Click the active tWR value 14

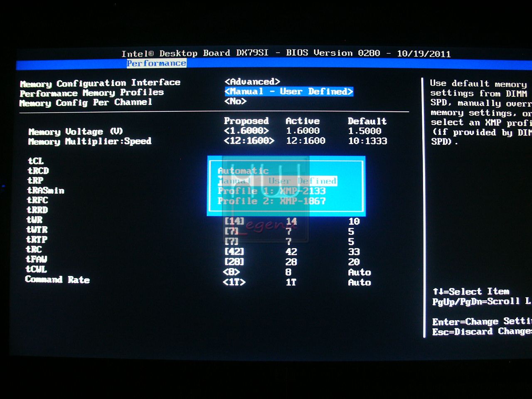click(x=291, y=221)
